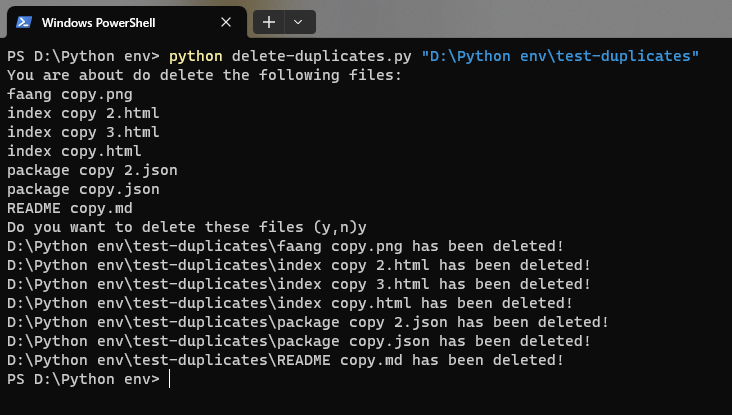Click the "index copy.html has been deleted!" line
Viewport: 732px width, 415px height.
[289, 303]
